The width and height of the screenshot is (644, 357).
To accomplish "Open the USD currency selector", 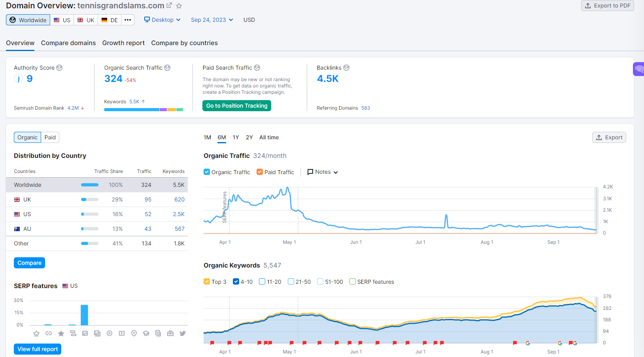I will point(249,20).
